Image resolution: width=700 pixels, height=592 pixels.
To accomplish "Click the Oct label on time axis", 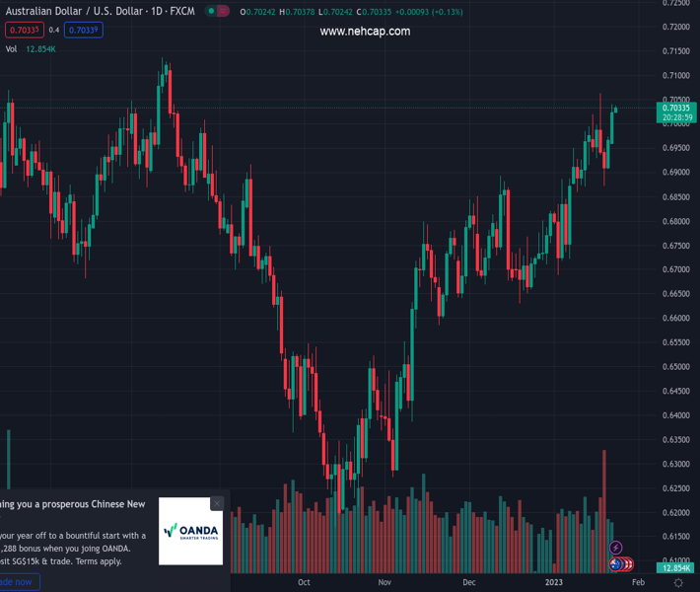I will pyautogui.click(x=304, y=582).
